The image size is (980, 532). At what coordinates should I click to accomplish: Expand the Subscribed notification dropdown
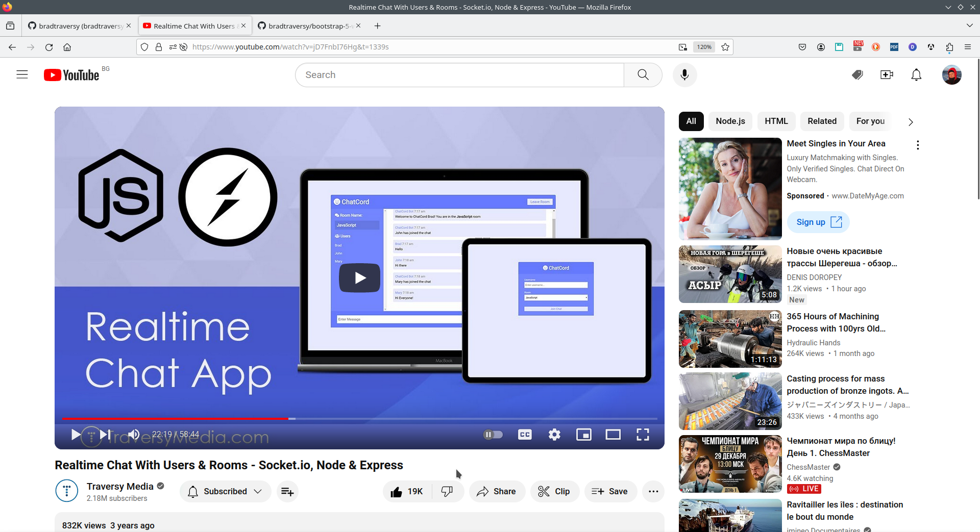(x=225, y=492)
